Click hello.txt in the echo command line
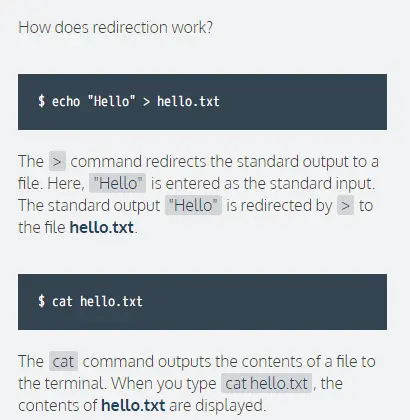 click(188, 101)
